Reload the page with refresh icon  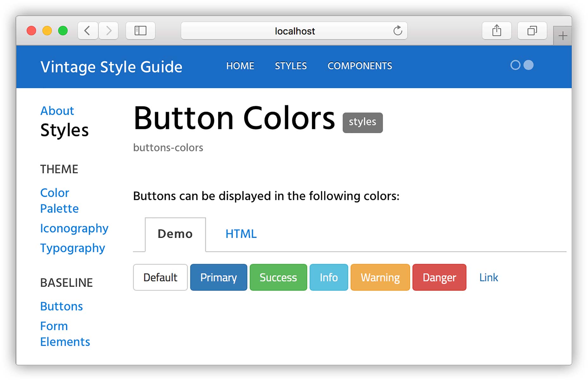tap(398, 31)
